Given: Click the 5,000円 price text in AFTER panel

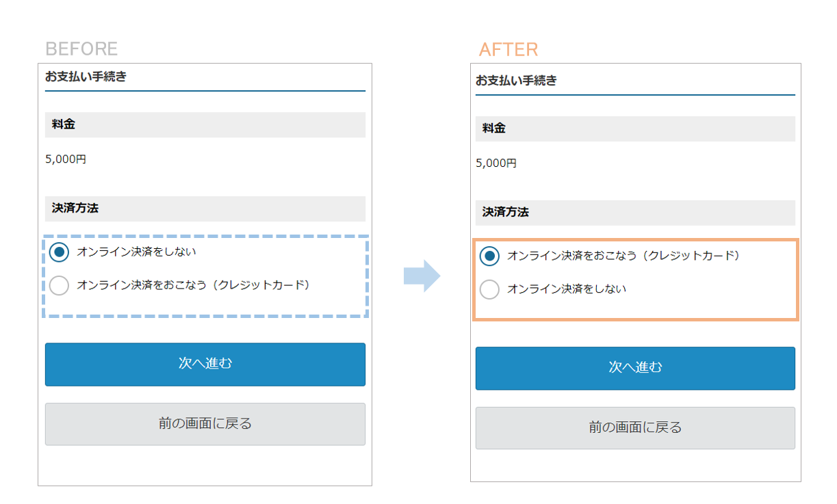Looking at the screenshot, I should pyautogui.click(x=495, y=163).
